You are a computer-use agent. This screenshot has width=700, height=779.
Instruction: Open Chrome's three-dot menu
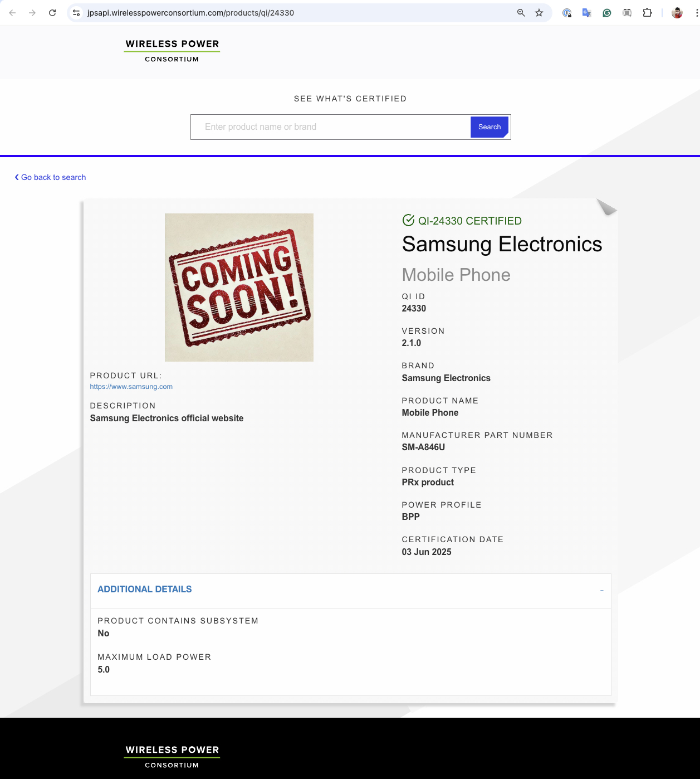click(x=696, y=13)
